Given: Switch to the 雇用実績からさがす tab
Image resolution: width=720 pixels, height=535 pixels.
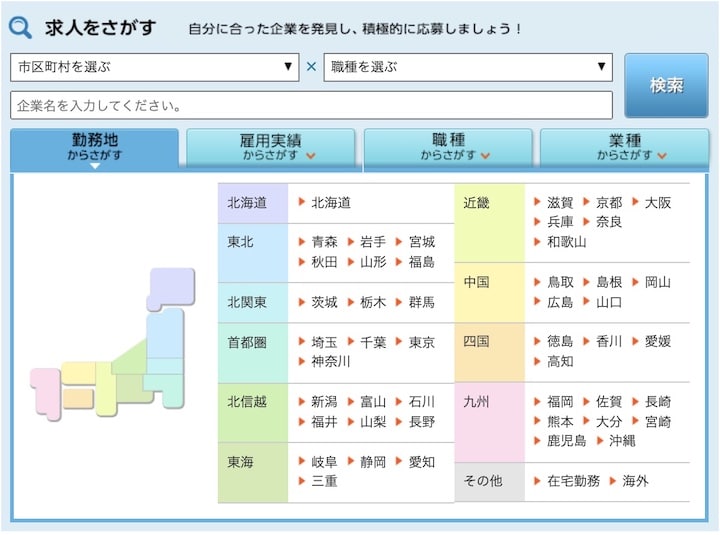Looking at the screenshot, I should pos(271,147).
